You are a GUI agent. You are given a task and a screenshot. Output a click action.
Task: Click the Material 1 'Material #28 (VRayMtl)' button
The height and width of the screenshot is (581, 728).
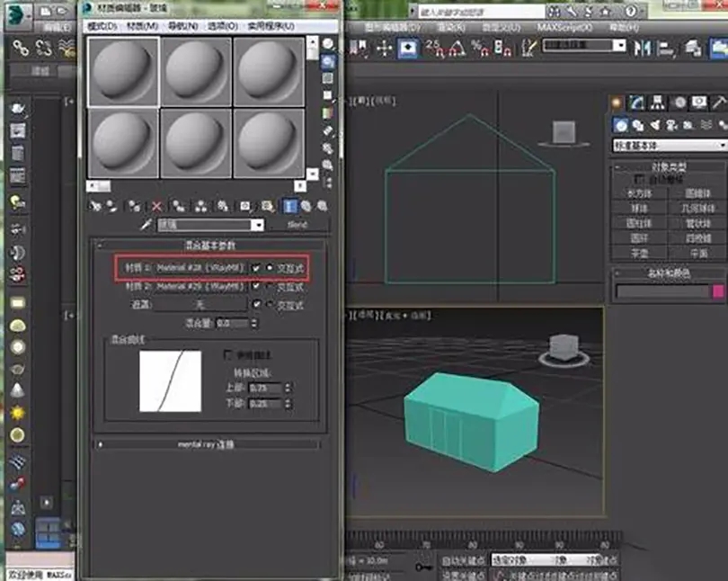tap(200, 268)
